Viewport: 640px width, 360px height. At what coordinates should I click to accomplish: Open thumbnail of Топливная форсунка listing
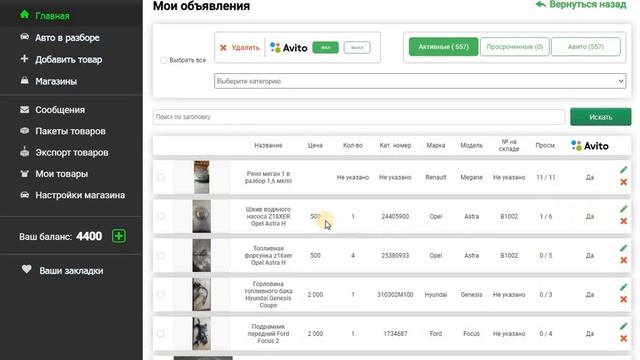(x=202, y=256)
